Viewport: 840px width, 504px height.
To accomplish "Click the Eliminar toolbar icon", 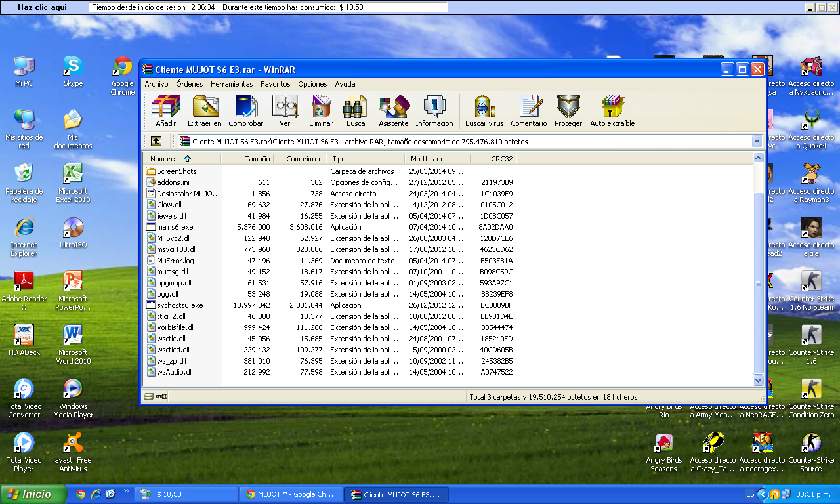I will (x=321, y=110).
